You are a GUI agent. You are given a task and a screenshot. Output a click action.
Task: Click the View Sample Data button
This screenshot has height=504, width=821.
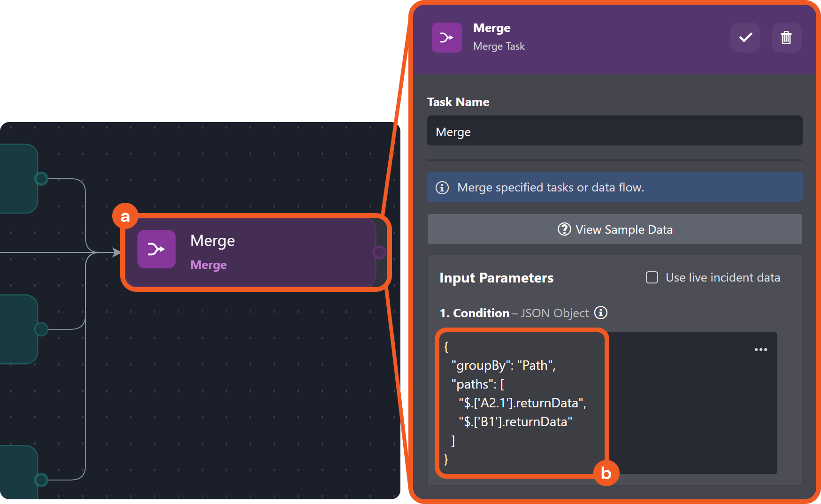(615, 229)
